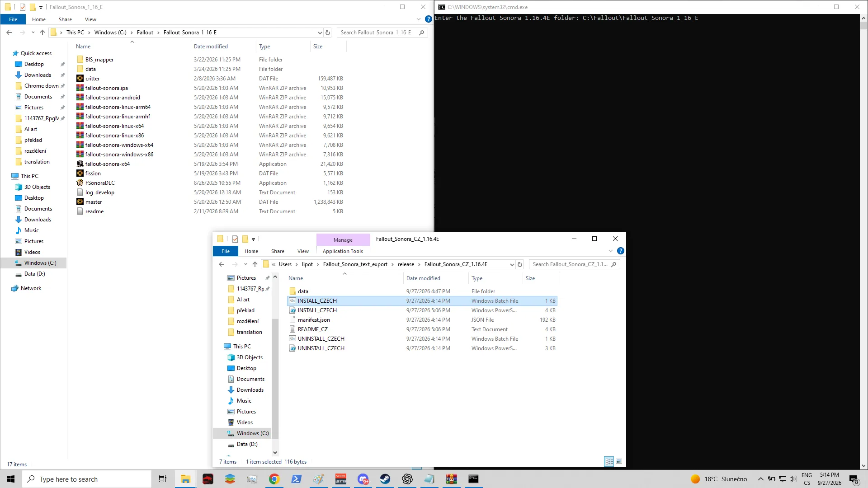Expand the ribbon in Fallout_Sonora_CZ_1.16.4E window
The height and width of the screenshot is (488, 868).
(x=611, y=251)
